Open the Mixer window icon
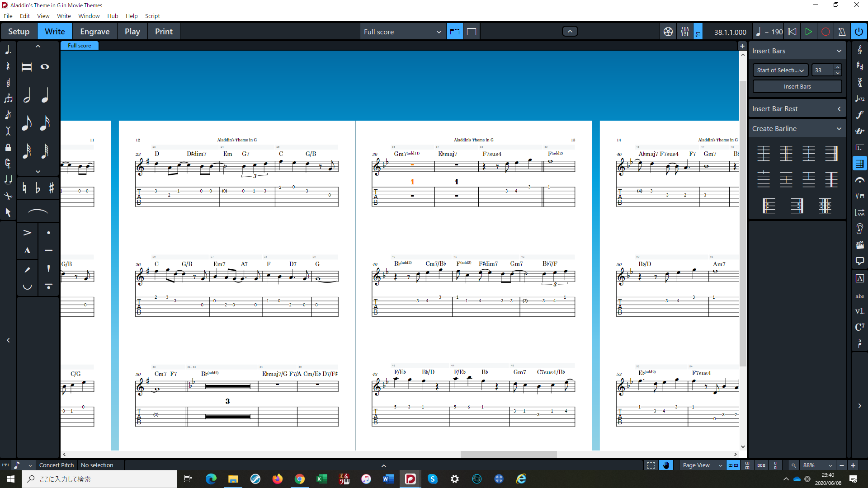 [x=685, y=32]
